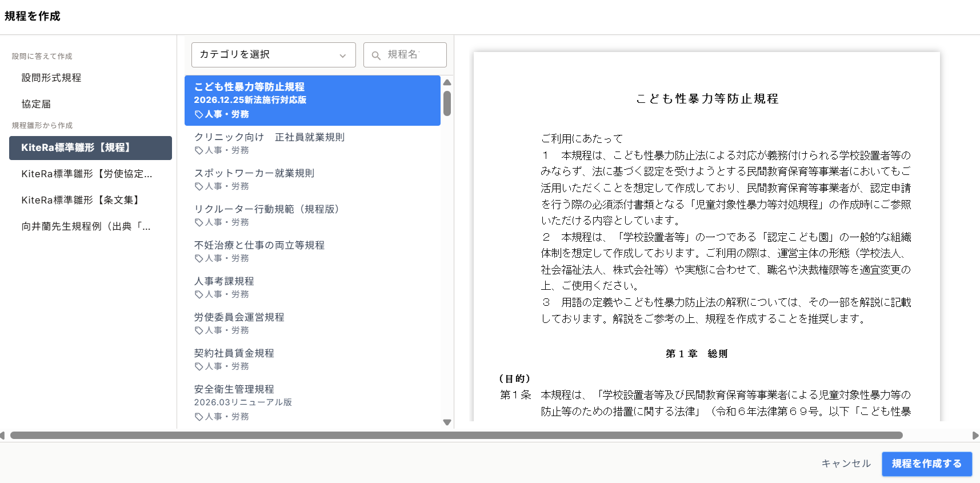Open 協定届 in sidebar

(36, 104)
